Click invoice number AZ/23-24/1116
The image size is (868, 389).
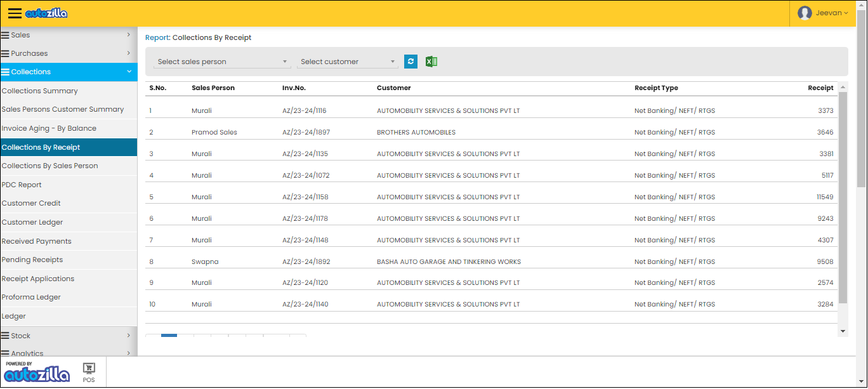tap(305, 111)
